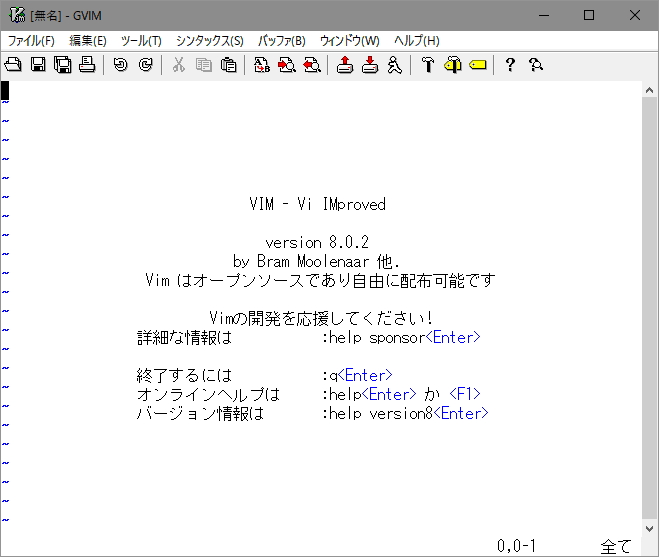The image size is (659, 557).
Task: Click the Find Help search icon
Action: (x=535, y=65)
